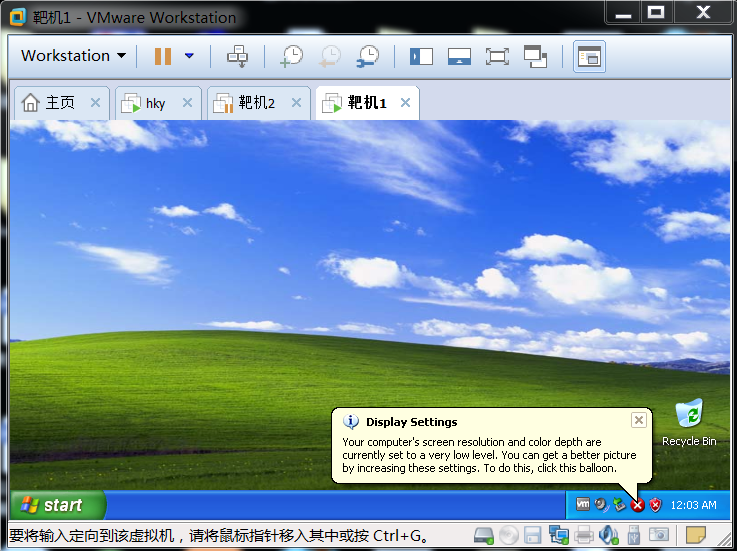Click the audio device tray icon

601,505
